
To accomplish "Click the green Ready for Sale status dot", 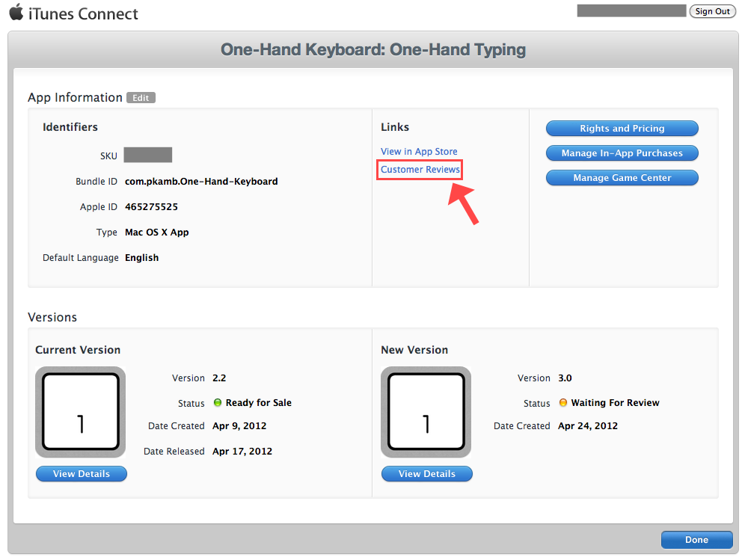I will pos(218,402).
